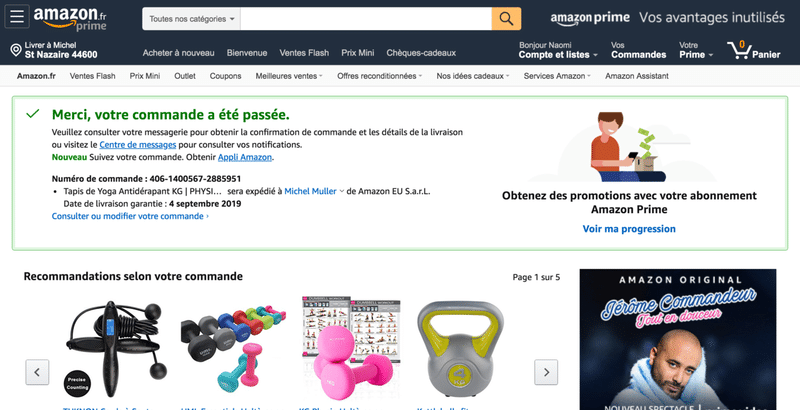
Task: Open the pink dumbbells product thumbnail
Action: [351, 347]
